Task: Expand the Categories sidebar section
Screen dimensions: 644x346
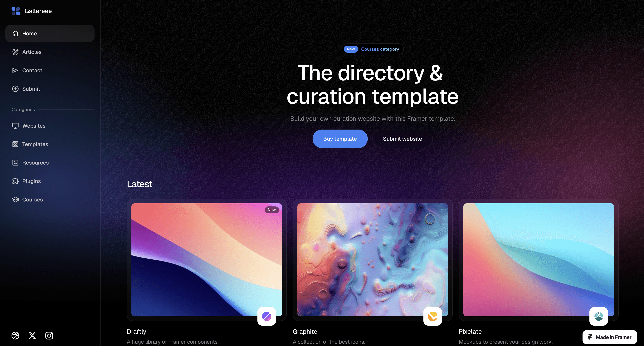Action: click(23, 109)
